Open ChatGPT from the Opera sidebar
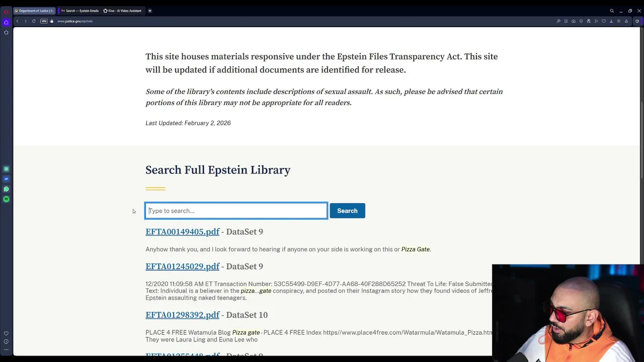644x362 pixels. tap(6, 169)
